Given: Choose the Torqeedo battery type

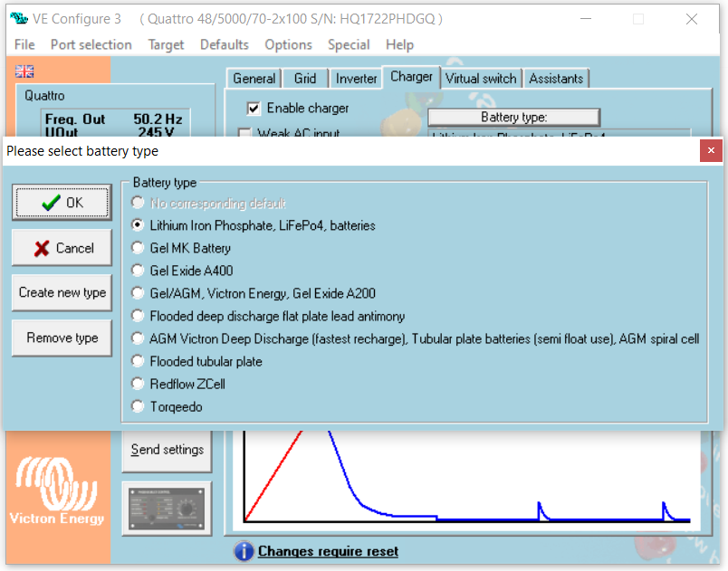Looking at the screenshot, I should coord(168,407).
